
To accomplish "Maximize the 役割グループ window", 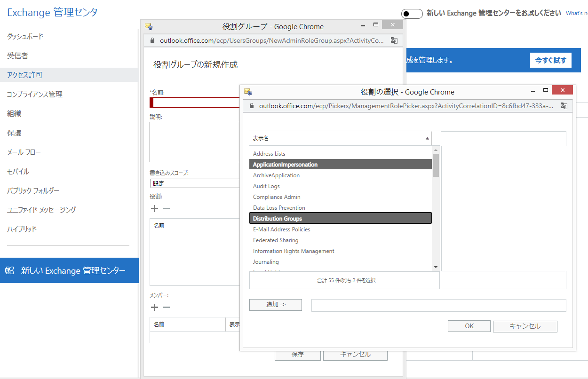I will pyautogui.click(x=375, y=24).
